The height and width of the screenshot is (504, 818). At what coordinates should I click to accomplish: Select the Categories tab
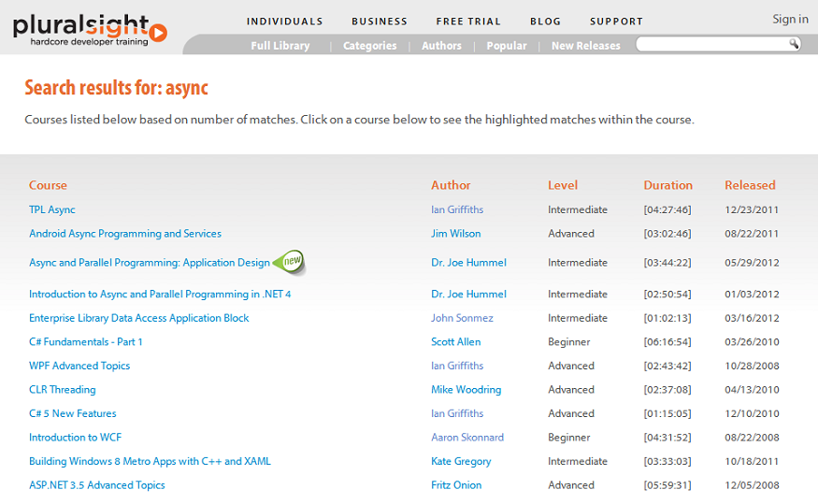pos(369,46)
